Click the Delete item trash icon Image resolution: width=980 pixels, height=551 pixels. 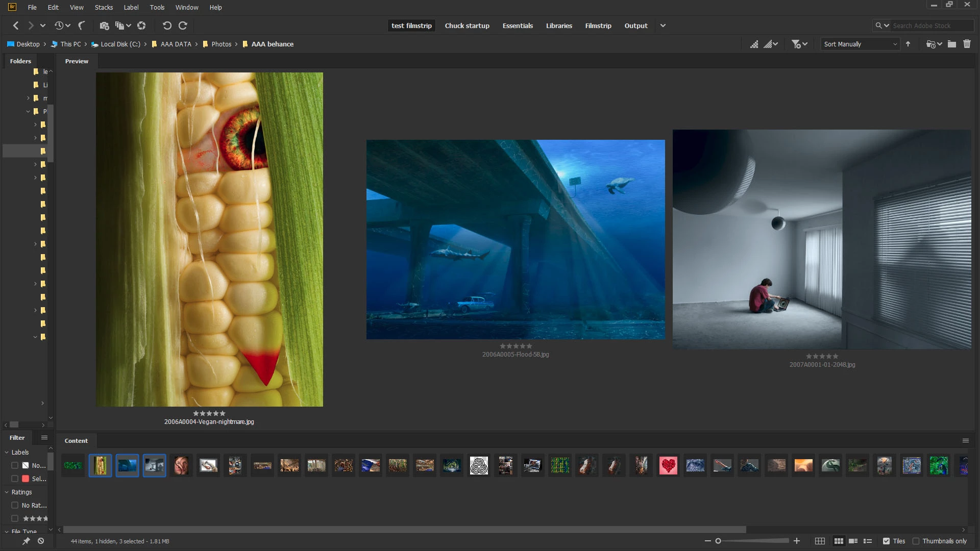tap(967, 44)
